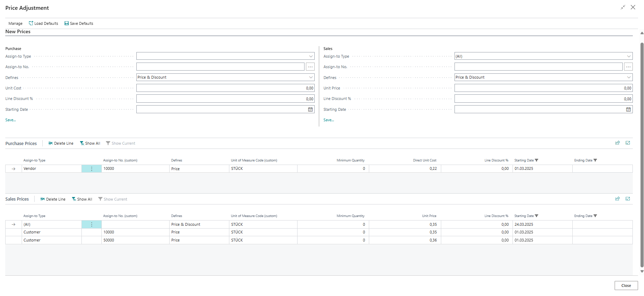Click Save link under Purchase section
644x296 pixels.
[x=10, y=120]
